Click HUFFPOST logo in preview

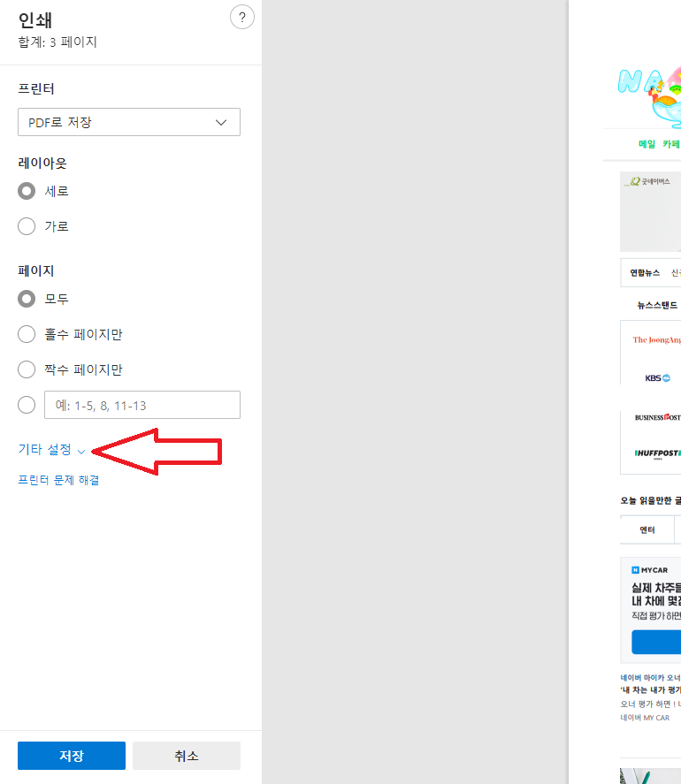657,453
